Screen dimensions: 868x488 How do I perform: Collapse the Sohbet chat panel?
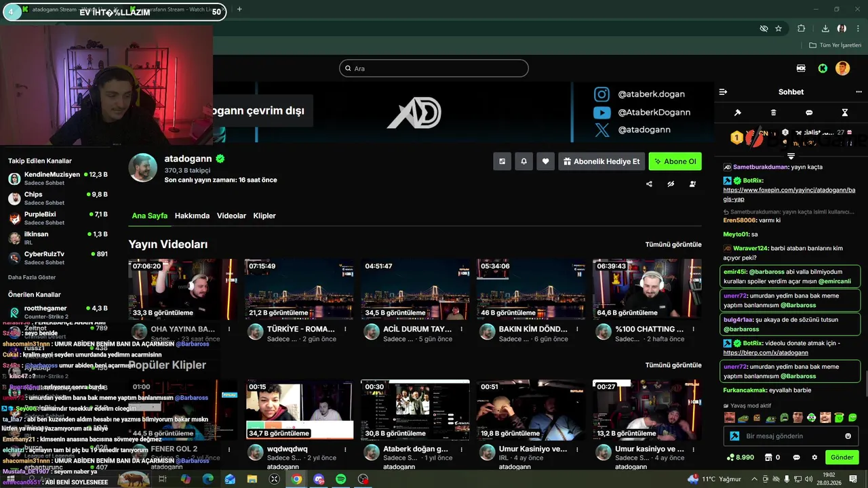click(x=723, y=91)
